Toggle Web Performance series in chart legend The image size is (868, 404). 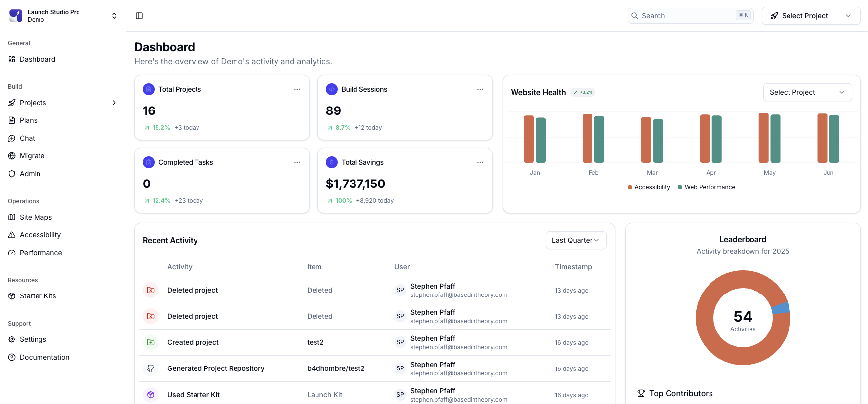click(707, 187)
